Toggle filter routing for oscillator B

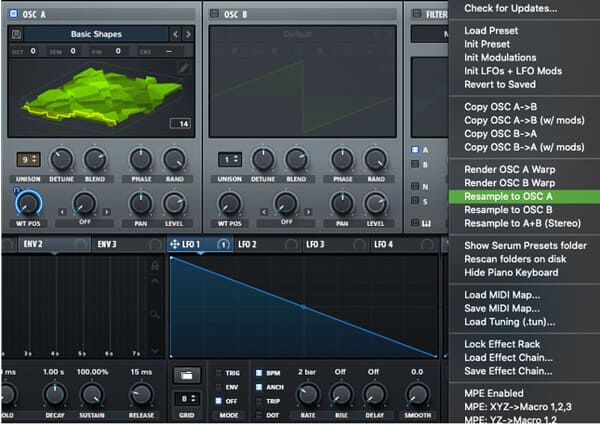tap(415, 164)
